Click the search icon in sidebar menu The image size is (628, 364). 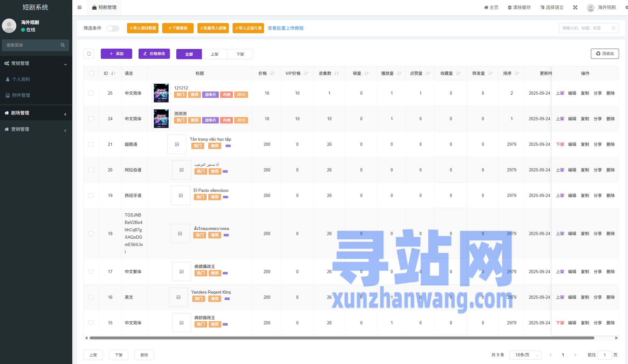(63, 45)
